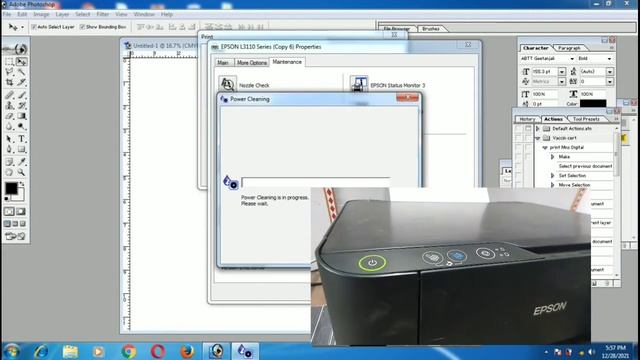Screen dimensions: 640x360
Task: Select the Crop tool
Action: [9, 82]
